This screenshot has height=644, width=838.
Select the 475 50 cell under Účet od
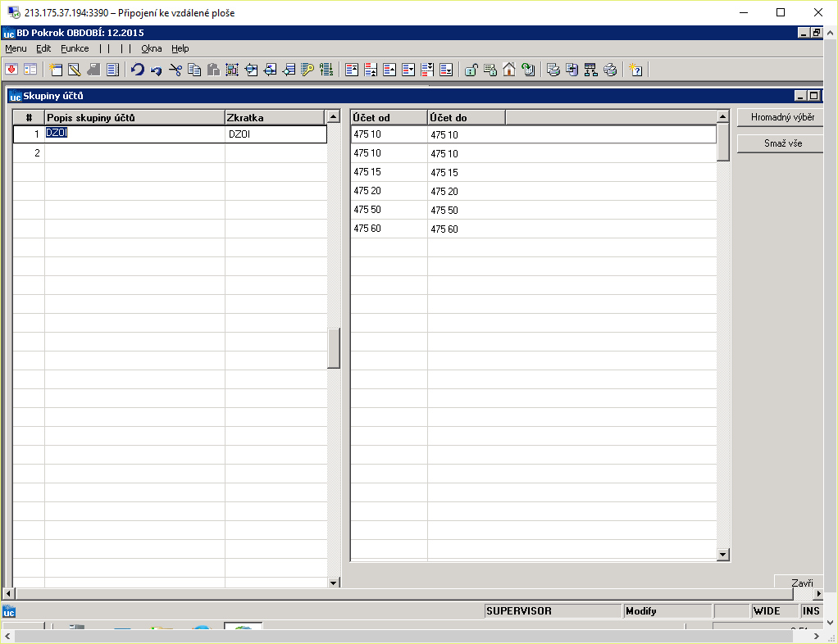[389, 210]
